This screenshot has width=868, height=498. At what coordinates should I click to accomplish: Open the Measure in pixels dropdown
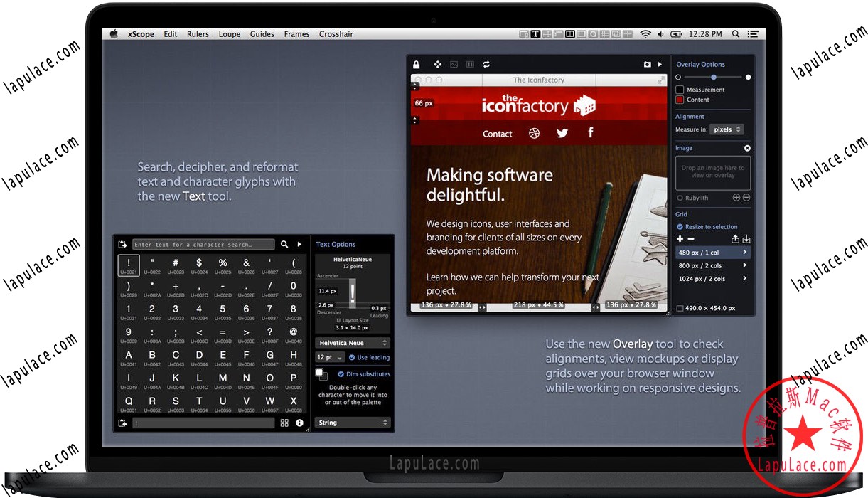click(727, 129)
